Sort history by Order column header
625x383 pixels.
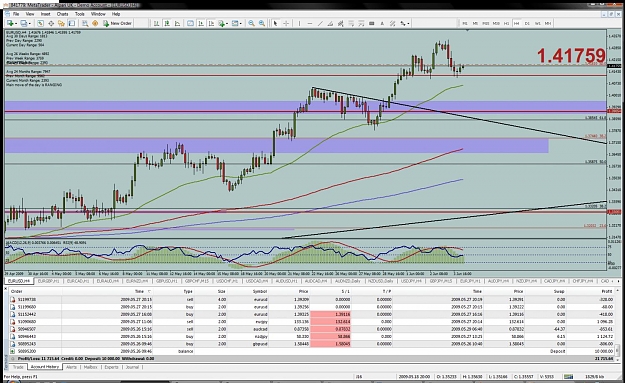coord(35,291)
